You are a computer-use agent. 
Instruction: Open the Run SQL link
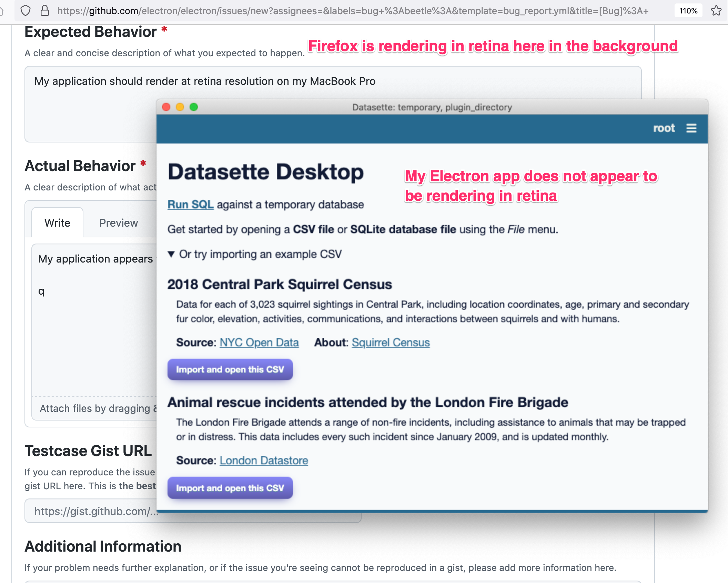(x=190, y=204)
